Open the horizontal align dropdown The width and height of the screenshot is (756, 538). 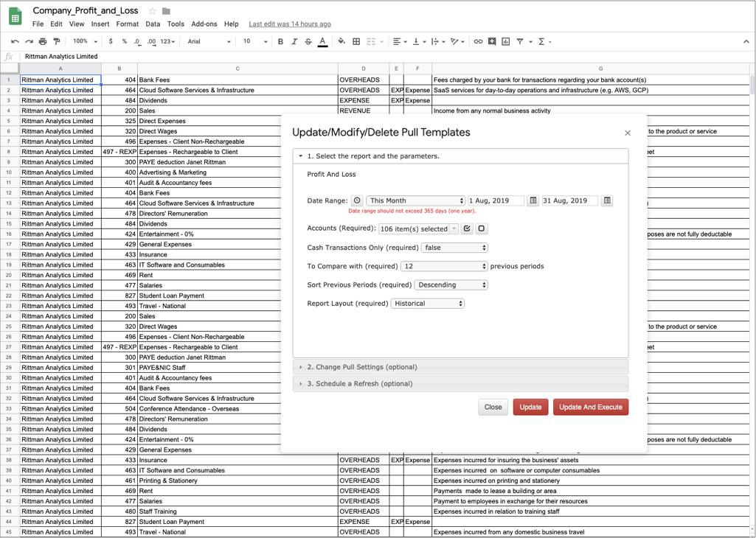coord(399,42)
